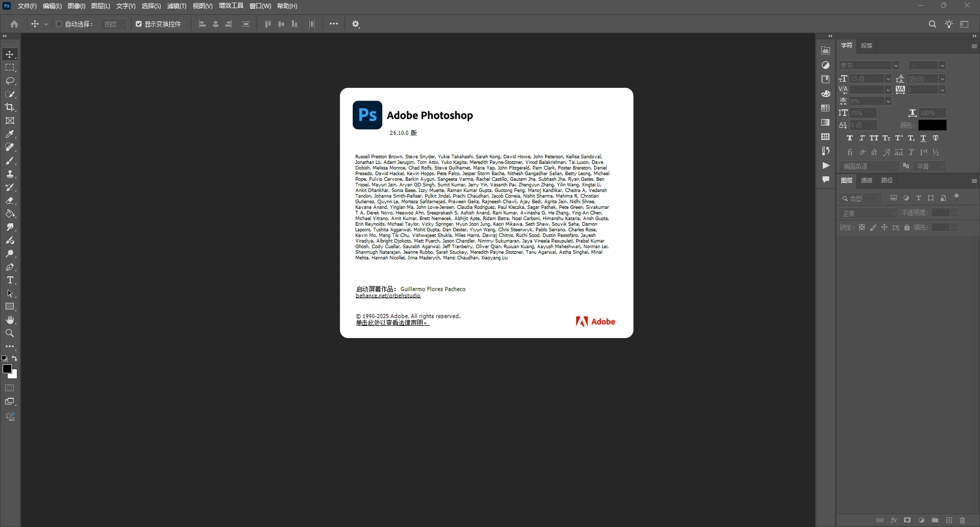The width and height of the screenshot is (980, 527).
Task: Click the Home icon in options bar
Action: pyautogui.click(x=14, y=24)
